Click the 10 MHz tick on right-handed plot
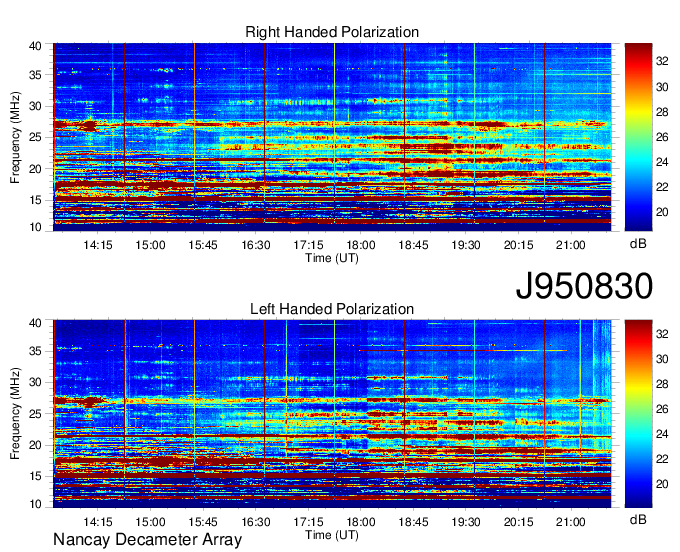680x552 pixels. [35, 227]
